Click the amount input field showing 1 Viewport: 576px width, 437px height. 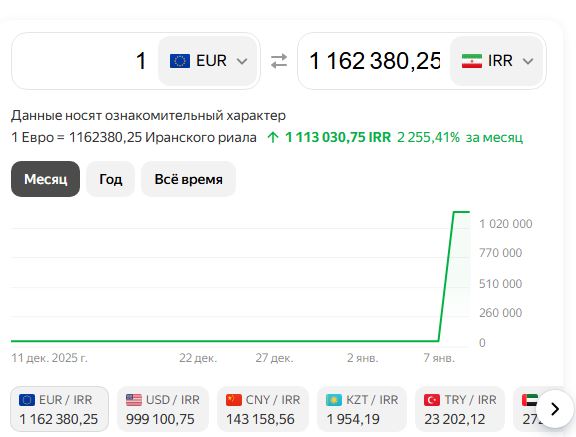click(85, 61)
